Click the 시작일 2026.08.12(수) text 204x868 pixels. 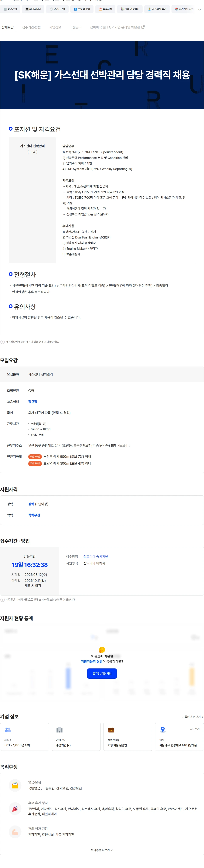tap(36, 574)
